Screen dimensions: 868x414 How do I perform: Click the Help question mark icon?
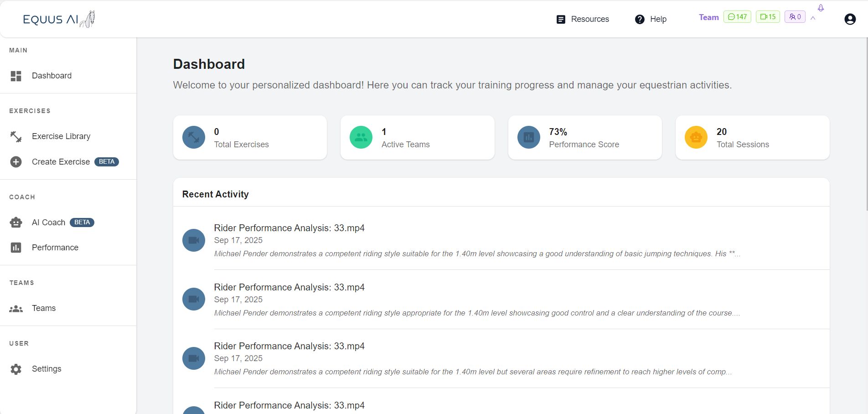[x=640, y=19]
